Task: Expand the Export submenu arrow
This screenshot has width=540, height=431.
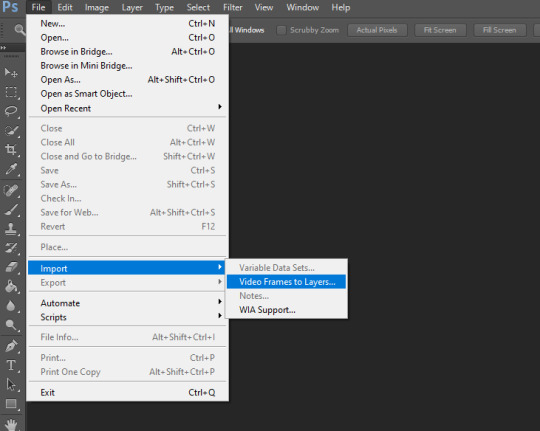Action: pyautogui.click(x=220, y=281)
